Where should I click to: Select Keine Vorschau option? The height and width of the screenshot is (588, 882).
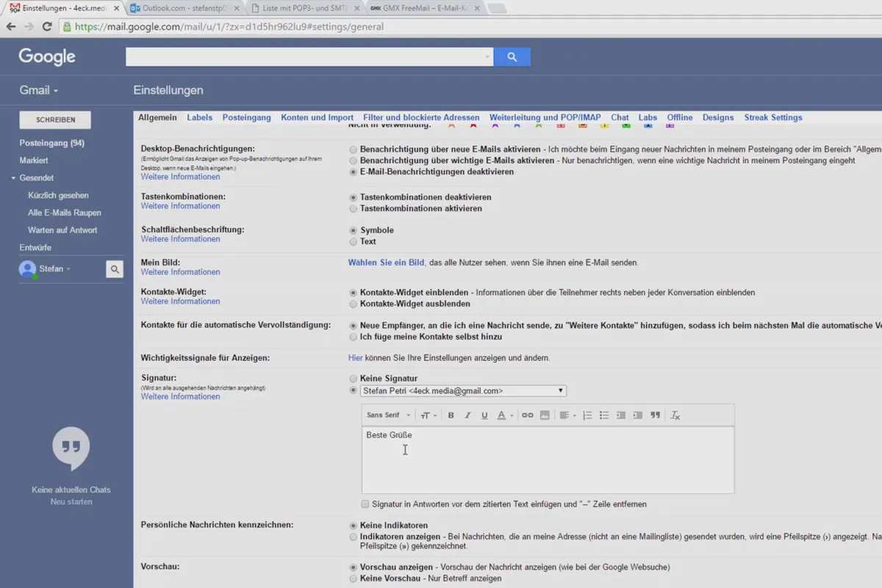tap(354, 578)
